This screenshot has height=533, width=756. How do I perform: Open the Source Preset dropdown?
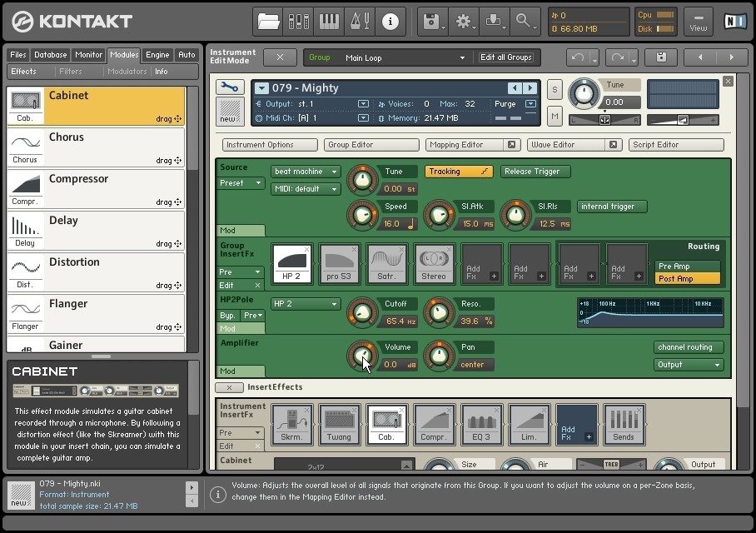pos(240,183)
